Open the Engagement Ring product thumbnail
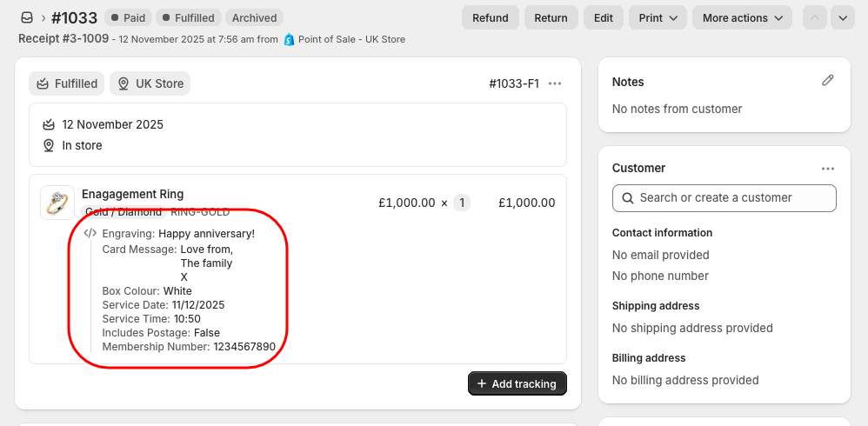Image resolution: width=868 pixels, height=426 pixels. click(57, 203)
